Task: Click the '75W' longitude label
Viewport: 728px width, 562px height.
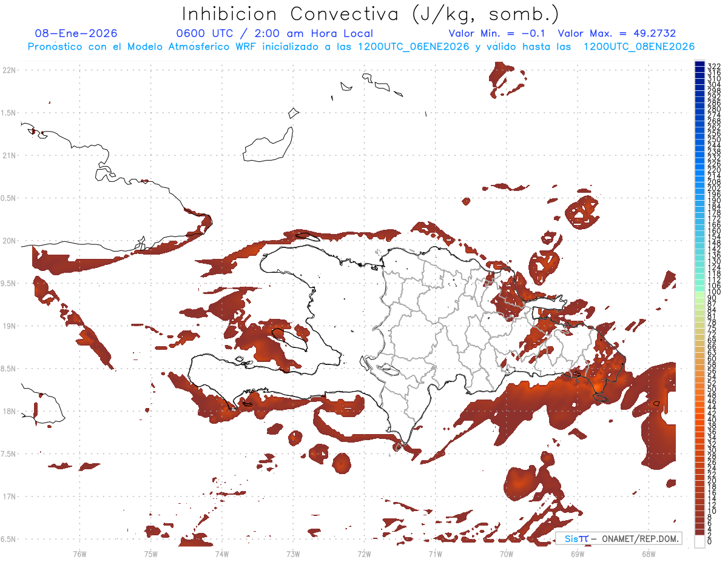Action: click(x=150, y=553)
